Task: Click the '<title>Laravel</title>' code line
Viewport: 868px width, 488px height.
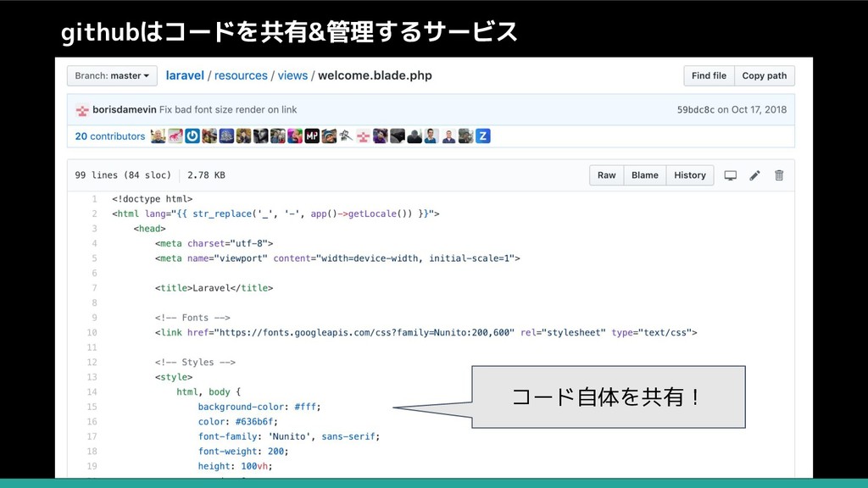Action: click(x=214, y=288)
